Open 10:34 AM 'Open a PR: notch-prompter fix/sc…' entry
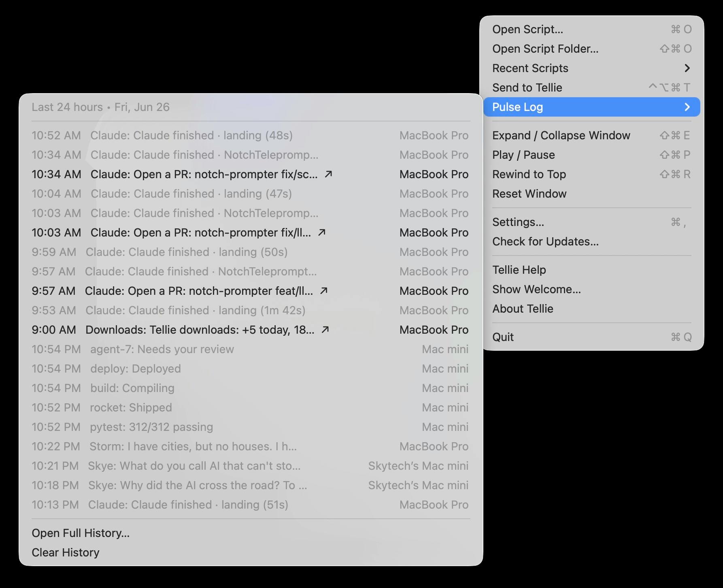Image resolution: width=723 pixels, height=588 pixels. coord(251,174)
